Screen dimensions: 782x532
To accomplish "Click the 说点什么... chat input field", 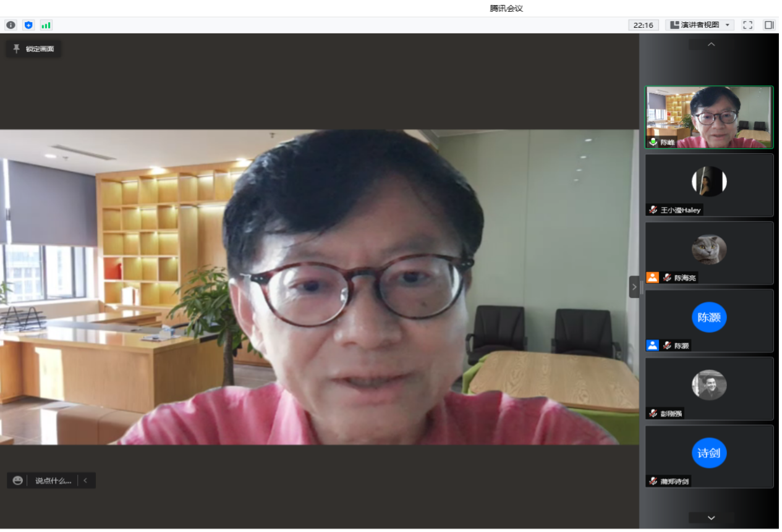I will 53,480.
